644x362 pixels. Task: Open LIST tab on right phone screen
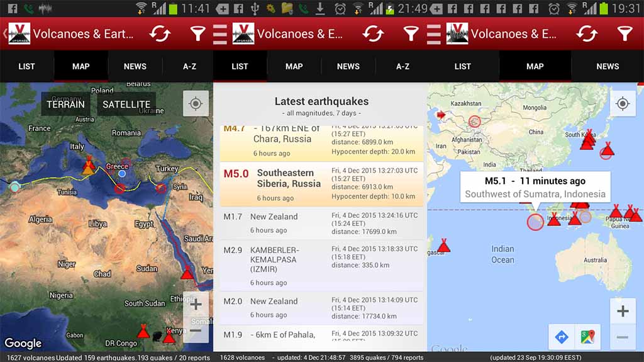click(462, 66)
